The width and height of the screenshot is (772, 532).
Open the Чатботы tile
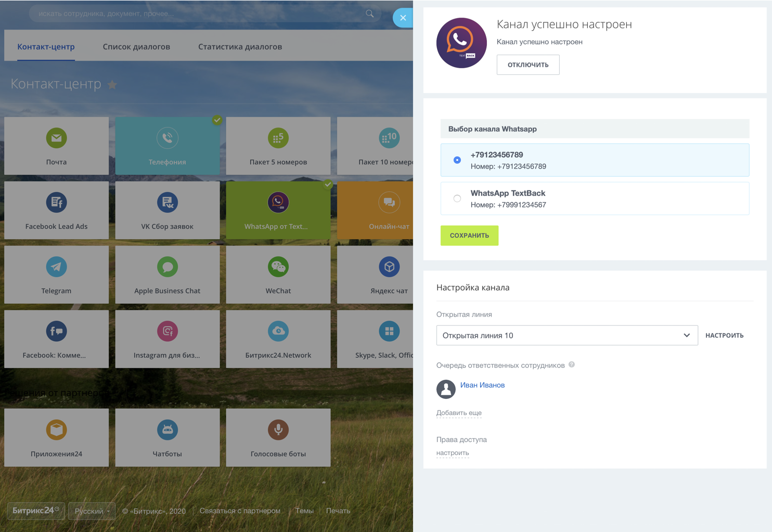pyautogui.click(x=167, y=437)
